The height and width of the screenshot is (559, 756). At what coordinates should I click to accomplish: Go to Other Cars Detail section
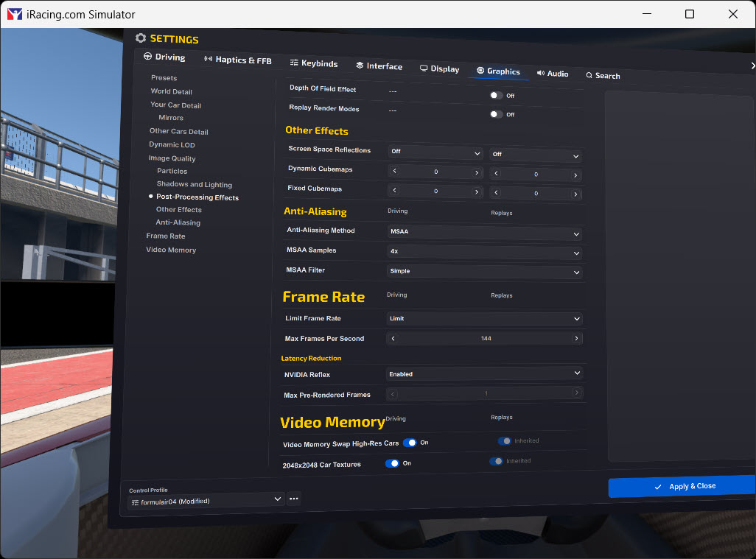coord(178,131)
